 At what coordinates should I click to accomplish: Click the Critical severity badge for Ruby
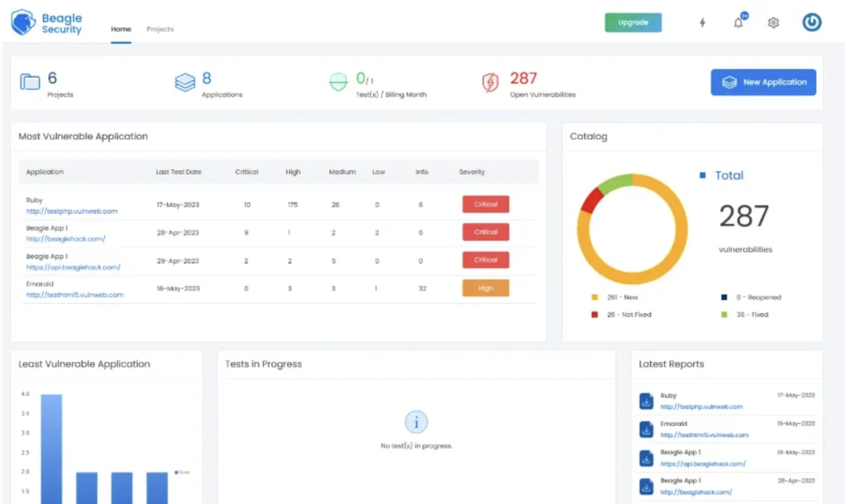tap(486, 204)
